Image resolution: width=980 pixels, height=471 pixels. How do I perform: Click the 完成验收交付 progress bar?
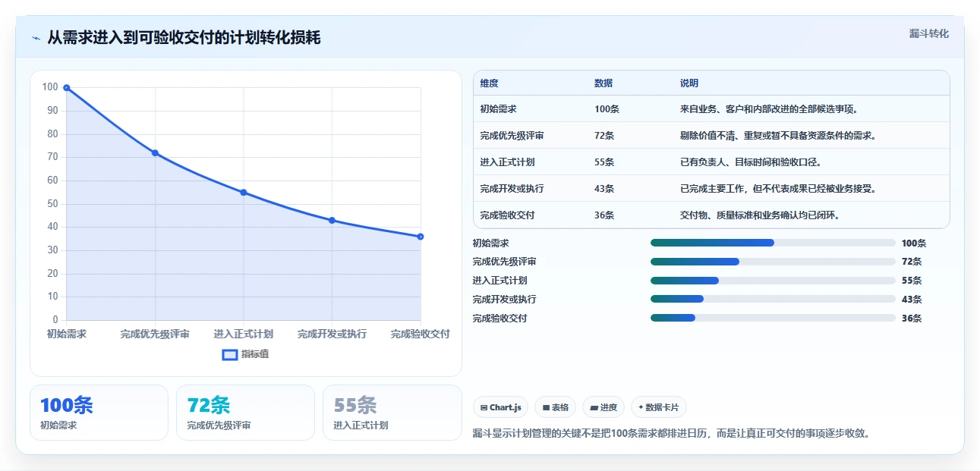pos(773,318)
